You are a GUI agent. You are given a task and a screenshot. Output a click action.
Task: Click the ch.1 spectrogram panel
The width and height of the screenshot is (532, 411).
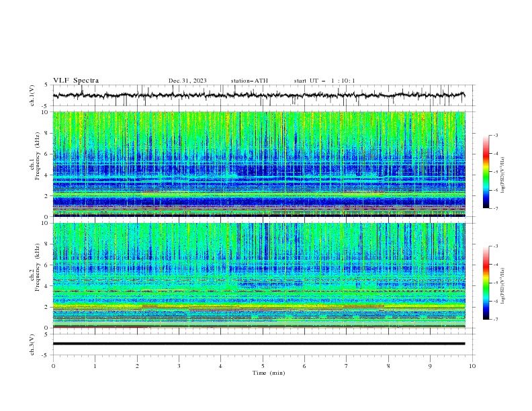[x=259, y=164]
